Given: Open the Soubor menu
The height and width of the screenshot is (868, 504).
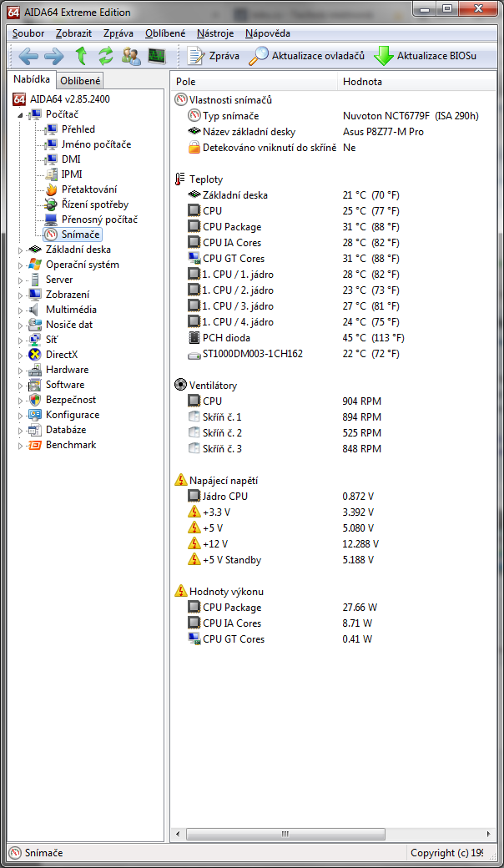Looking at the screenshot, I should 28,33.
